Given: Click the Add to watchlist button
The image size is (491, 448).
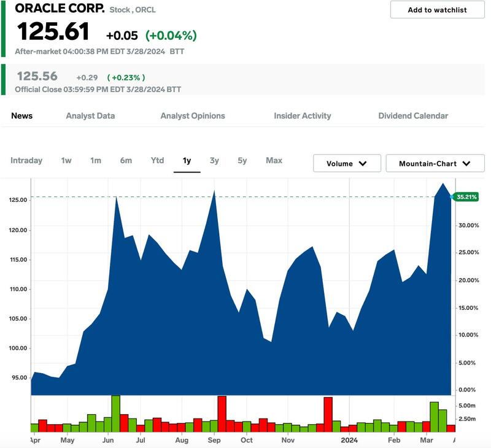Looking at the screenshot, I should click(x=437, y=10).
